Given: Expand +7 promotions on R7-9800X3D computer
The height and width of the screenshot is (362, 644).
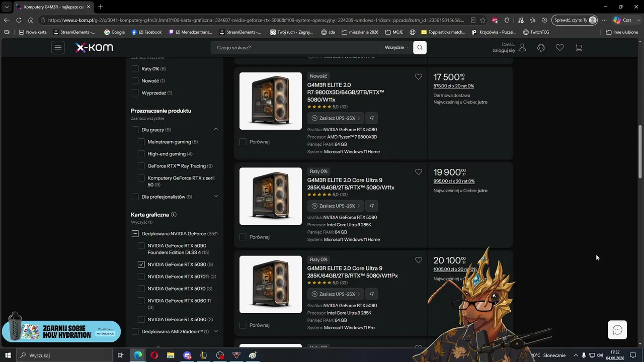Looking at the screenshot, I should (x=371, y=118).
